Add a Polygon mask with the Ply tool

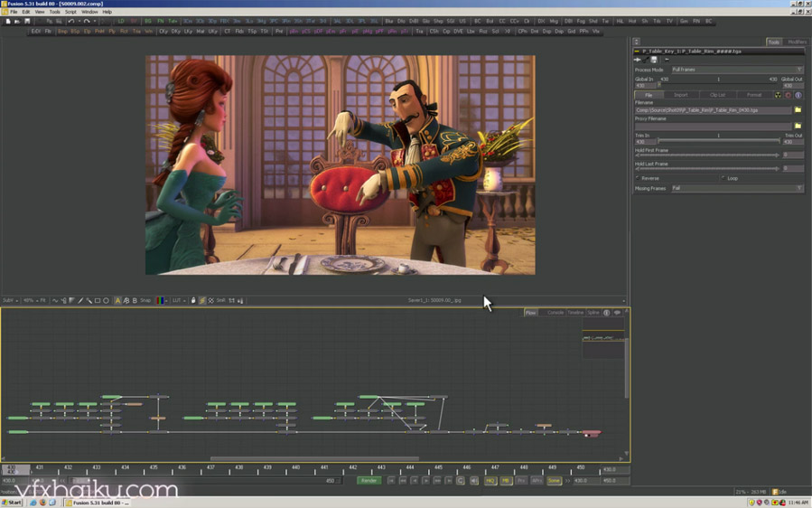(x=112, y=31)
